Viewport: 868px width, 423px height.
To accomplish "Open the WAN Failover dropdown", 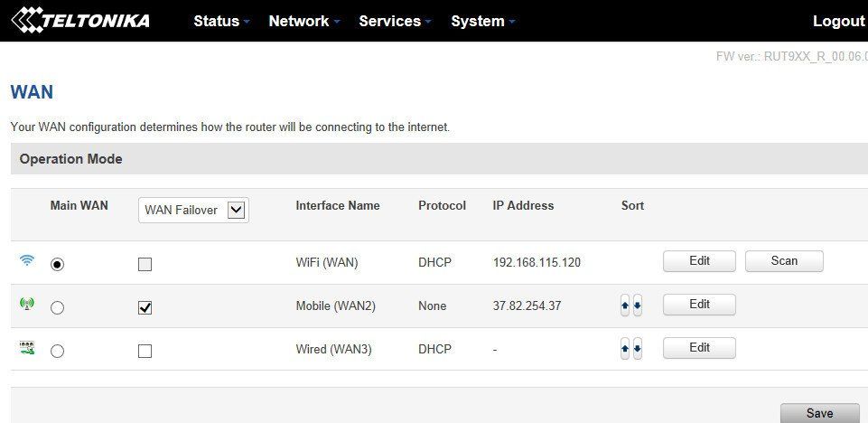I will point(195,210).
